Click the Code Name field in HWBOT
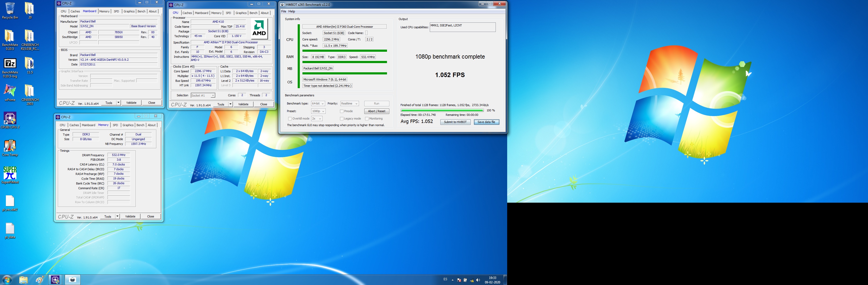Viewport: 868px width, 285px height. (x=366, y=33)
